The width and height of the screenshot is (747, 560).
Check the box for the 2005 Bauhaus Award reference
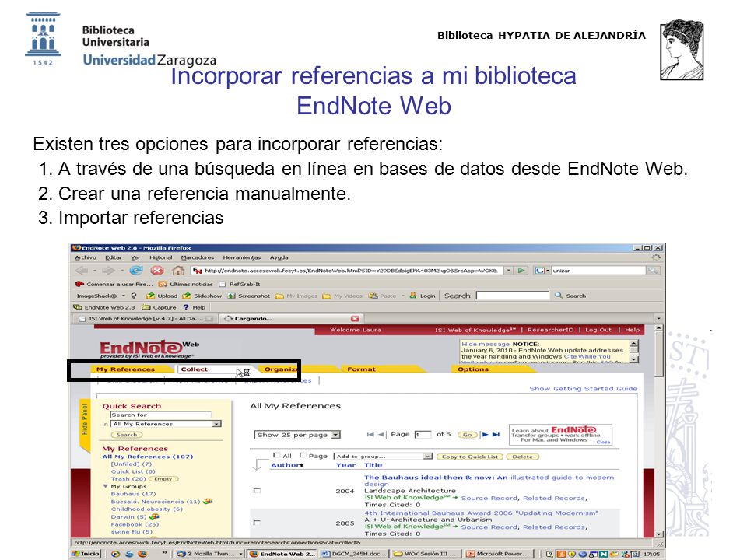point(258,523)
